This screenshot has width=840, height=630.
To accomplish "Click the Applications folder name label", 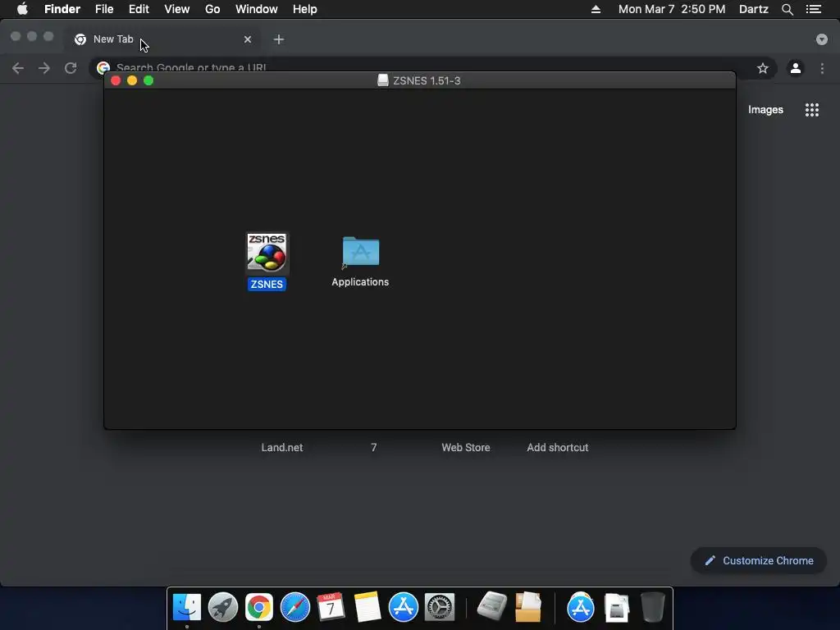I will coord(360,282).
